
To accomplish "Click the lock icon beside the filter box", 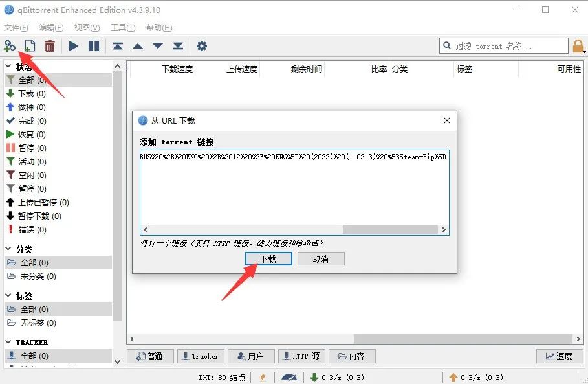I will pyautogui.click(x=579, y=46).
